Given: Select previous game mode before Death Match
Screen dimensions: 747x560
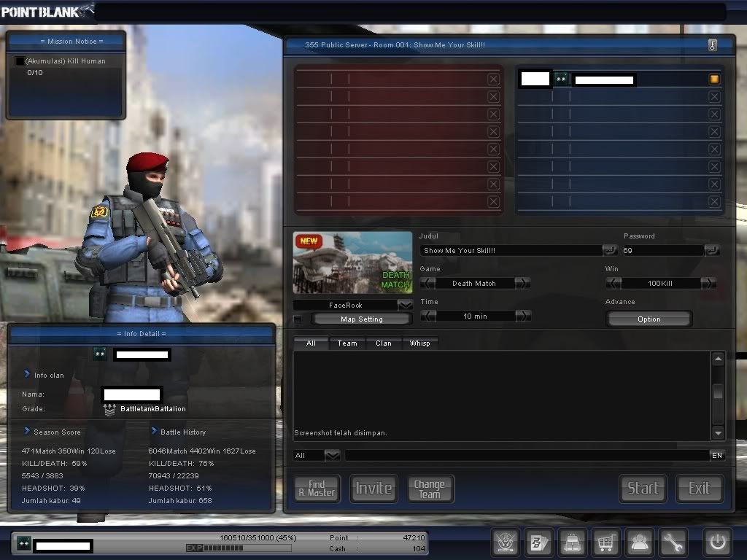Looking at the screenshot, I should [427, 284].
